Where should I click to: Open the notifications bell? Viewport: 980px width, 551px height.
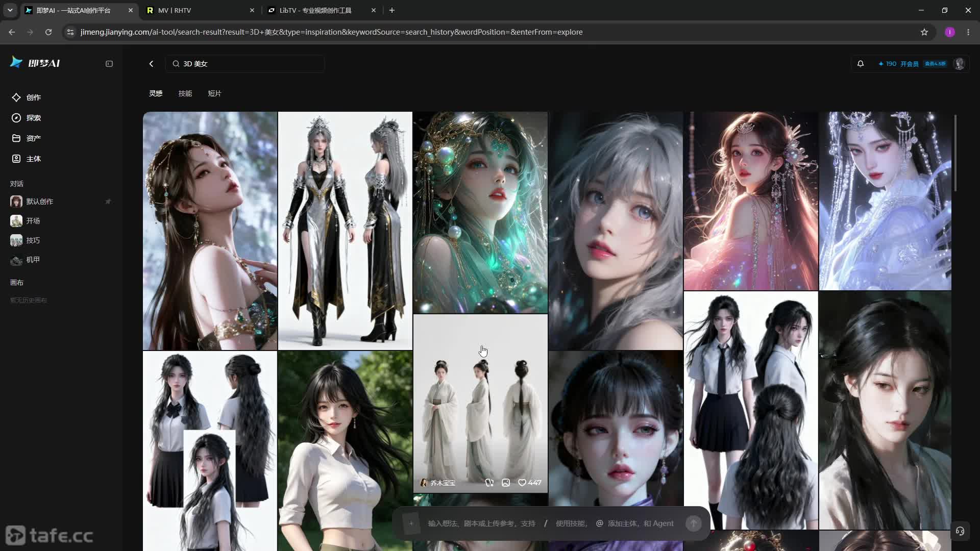click(861, 64)
